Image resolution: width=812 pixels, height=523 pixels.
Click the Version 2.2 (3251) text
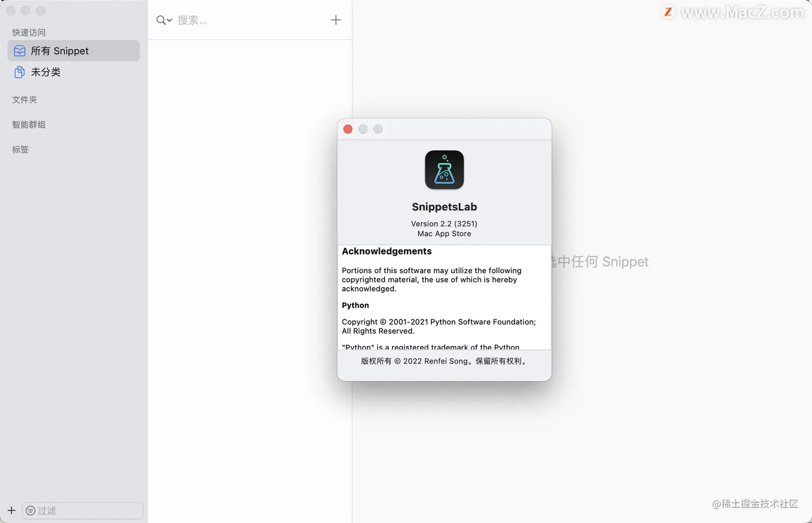pos(444,223)
